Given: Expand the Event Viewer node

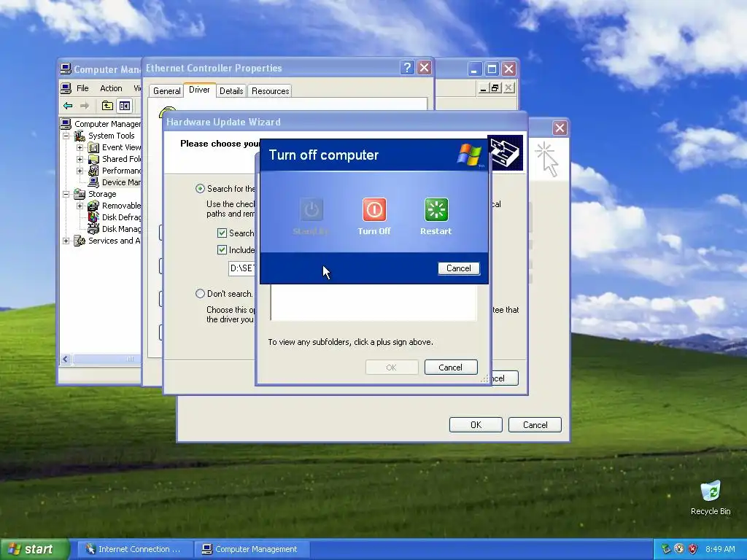Looking at the screenshot, I should [x=80, y=147].
